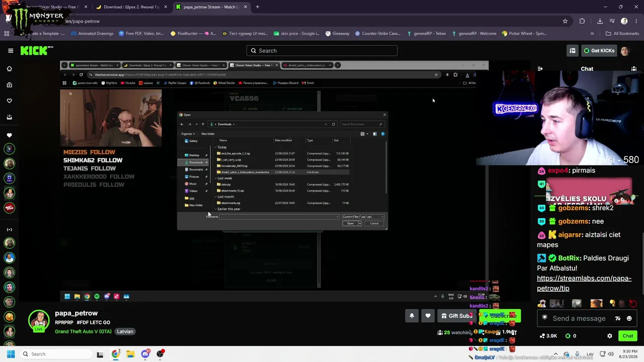Follow channel with the heart button

(428, 316)
